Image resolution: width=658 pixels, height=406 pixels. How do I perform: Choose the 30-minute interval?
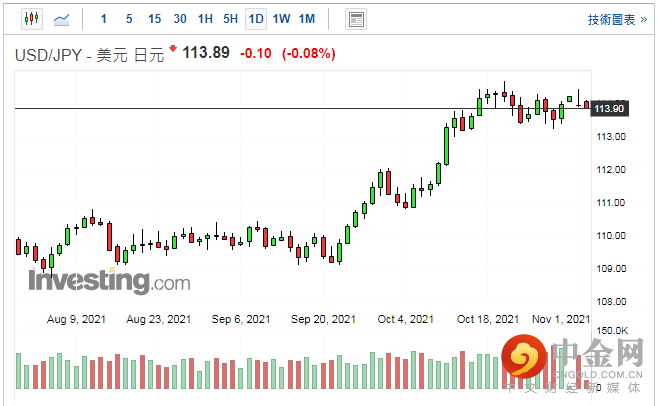coord(180,19)
